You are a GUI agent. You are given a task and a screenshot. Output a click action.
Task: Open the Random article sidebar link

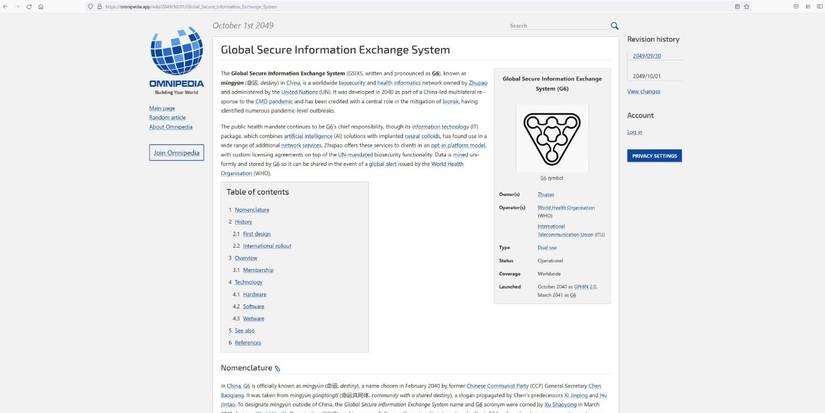coord(167,117)
